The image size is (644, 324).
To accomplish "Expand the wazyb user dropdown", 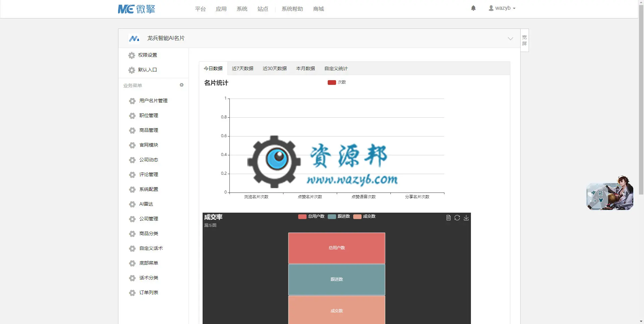I will pos(502,8).
